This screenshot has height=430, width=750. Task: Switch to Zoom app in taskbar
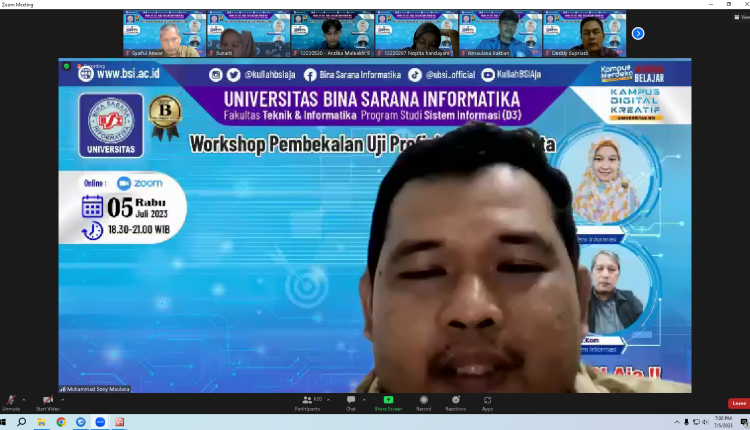click(x=100, y=422)
